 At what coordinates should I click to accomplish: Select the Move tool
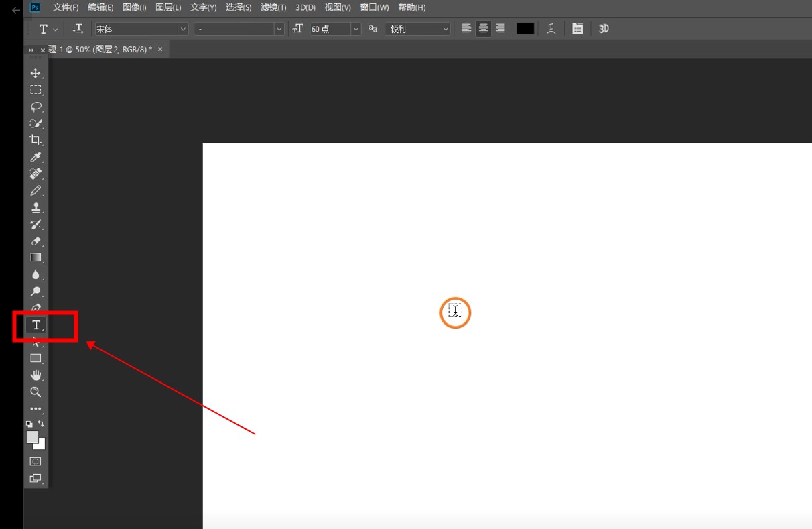click(36, 73)
